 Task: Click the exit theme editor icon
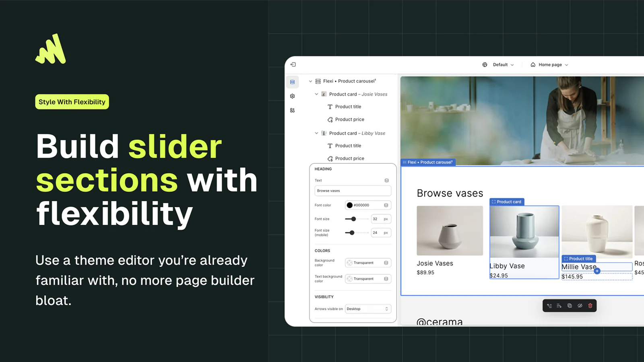pyautogui.click(x=293, y=64)
